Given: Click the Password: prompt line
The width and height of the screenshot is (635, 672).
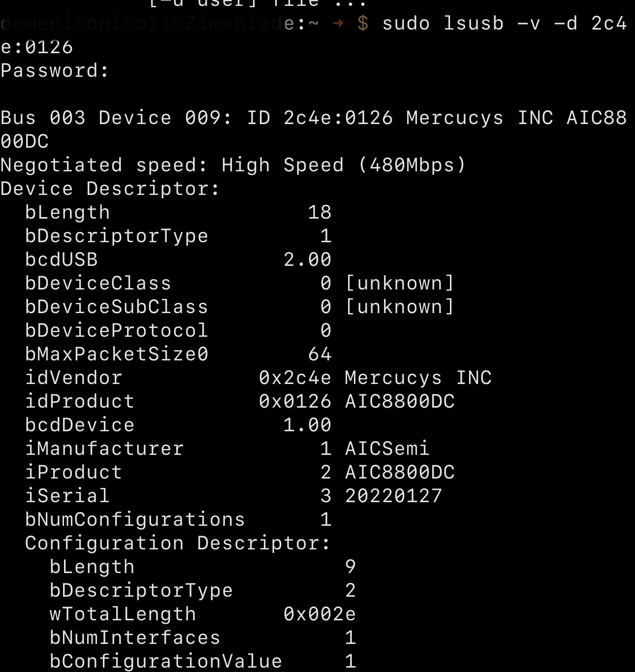Looking at the screenshot, I should pos(55,71).
